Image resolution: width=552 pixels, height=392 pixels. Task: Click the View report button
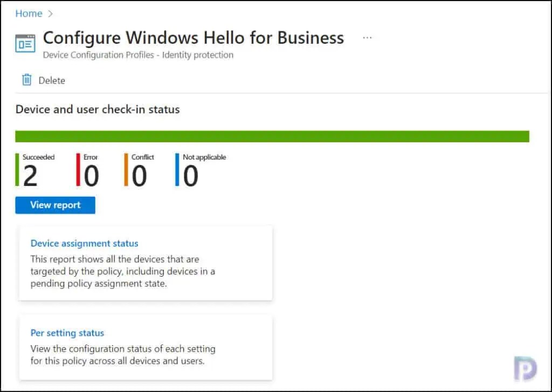tap(54, 205)
